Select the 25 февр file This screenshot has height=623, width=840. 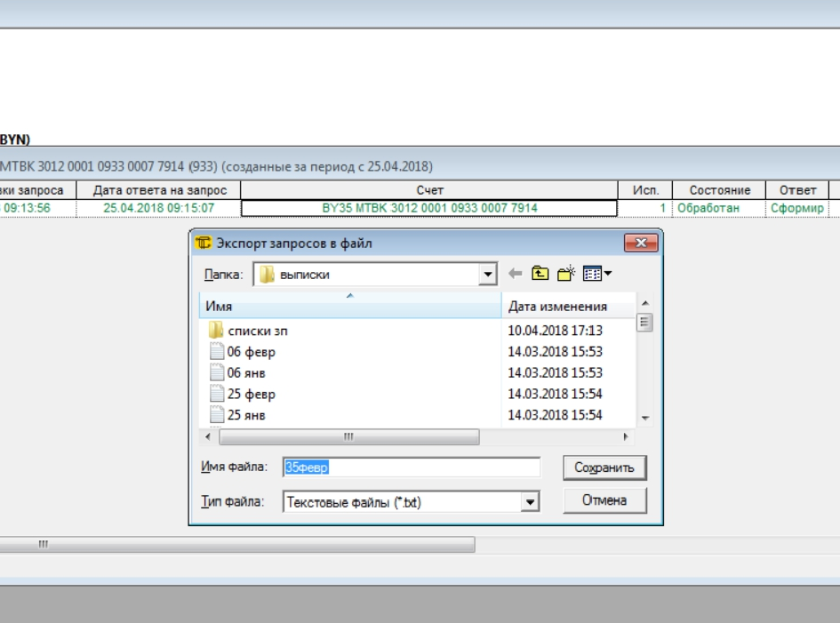click(251, 395)
